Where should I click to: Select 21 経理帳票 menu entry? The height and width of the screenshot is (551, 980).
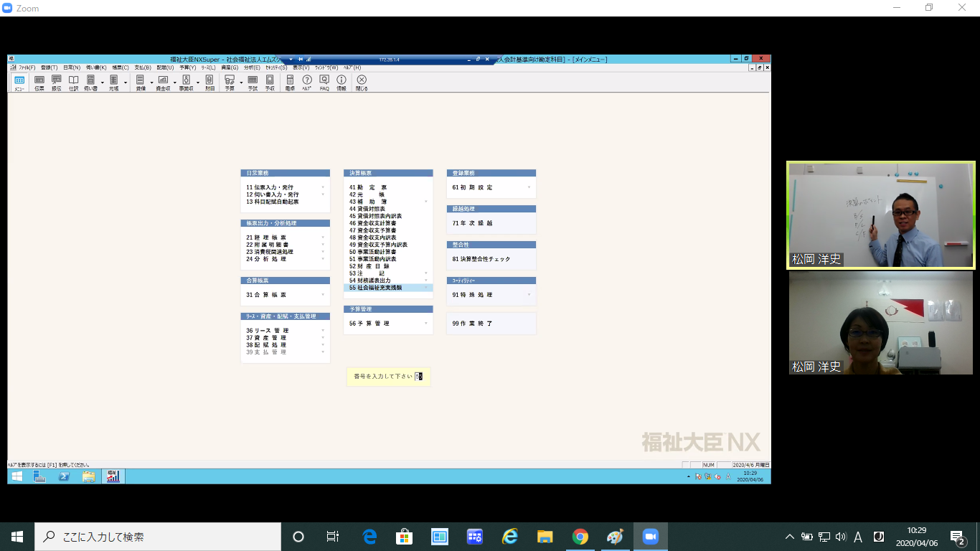point(266,237)
